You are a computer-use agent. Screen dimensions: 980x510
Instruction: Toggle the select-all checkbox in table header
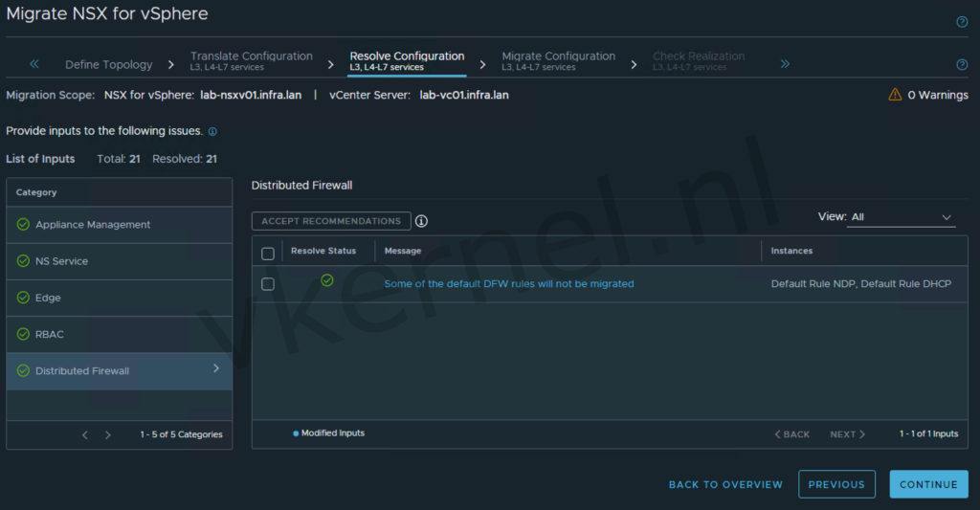tap(268, 254)
